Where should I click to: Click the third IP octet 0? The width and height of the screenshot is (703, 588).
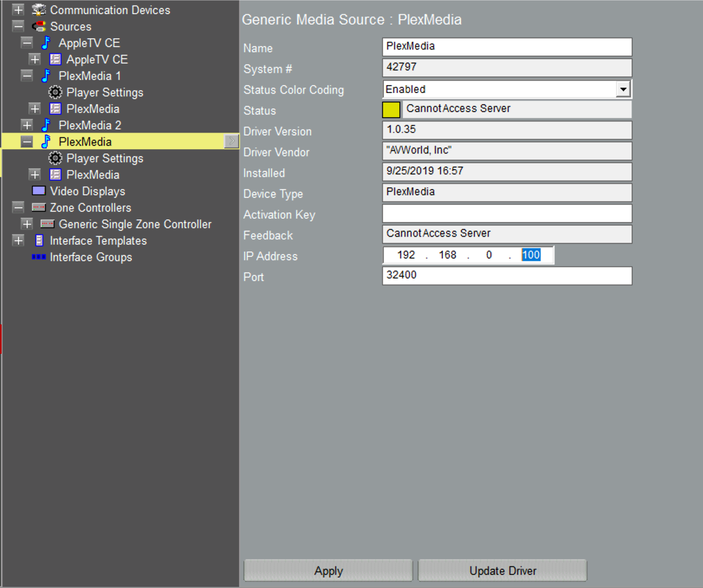coord(489,255)
